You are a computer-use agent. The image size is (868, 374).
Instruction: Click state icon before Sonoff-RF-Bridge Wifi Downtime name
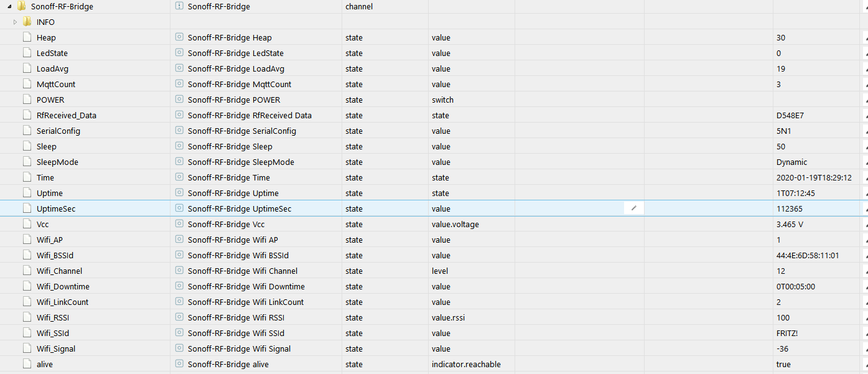[x=180, y=286]
